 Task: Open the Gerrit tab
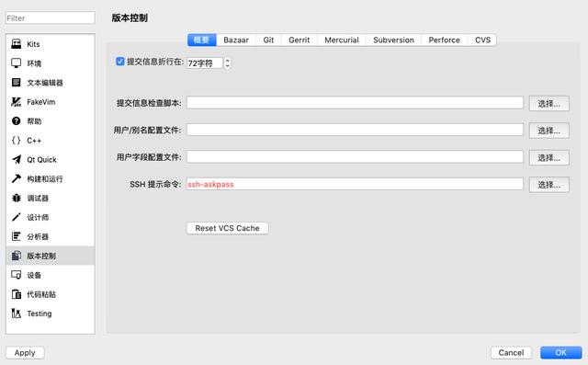point(300,40)
